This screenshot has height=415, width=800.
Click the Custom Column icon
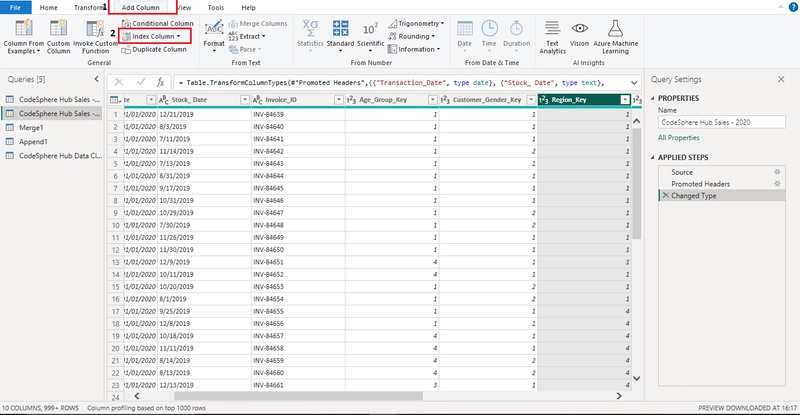coord(58,28)
